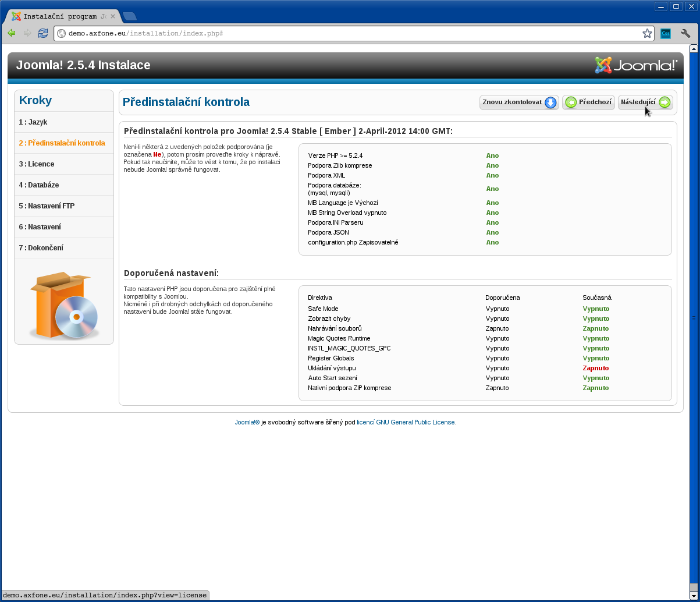This screenshot has width=700, height=602.
Task: Click Znovu zkontrolovat button
Action: point(519,102)
